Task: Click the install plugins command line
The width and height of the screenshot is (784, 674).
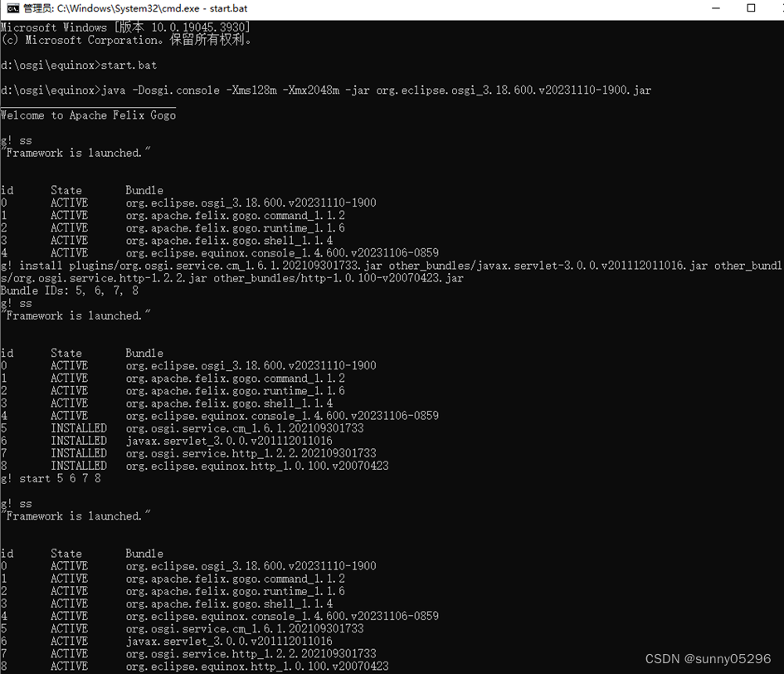Action: [x=249, y=266]
